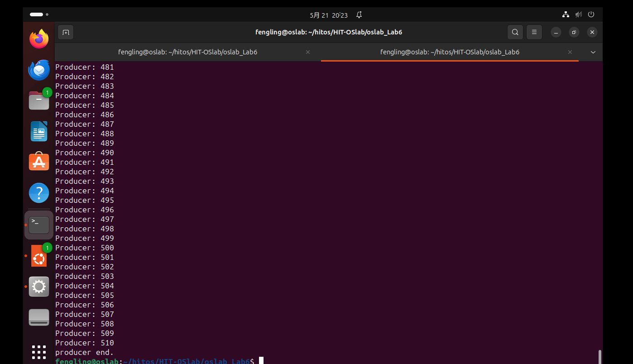Open the date and time calendar panel
Image resolution: width=633 pixels, height=364 pixels.
(329, 15)
